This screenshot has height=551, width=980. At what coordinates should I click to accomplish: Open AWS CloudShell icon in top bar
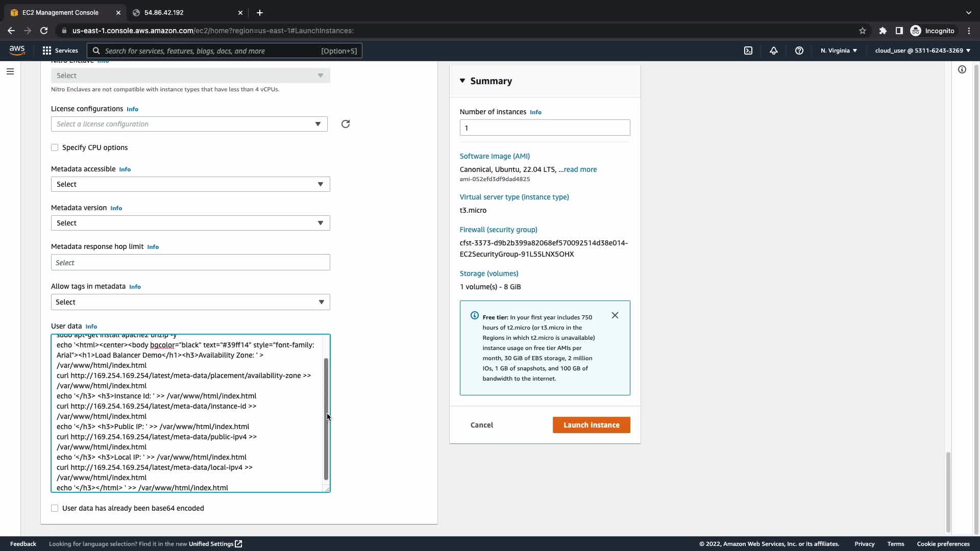click(748, 51)
